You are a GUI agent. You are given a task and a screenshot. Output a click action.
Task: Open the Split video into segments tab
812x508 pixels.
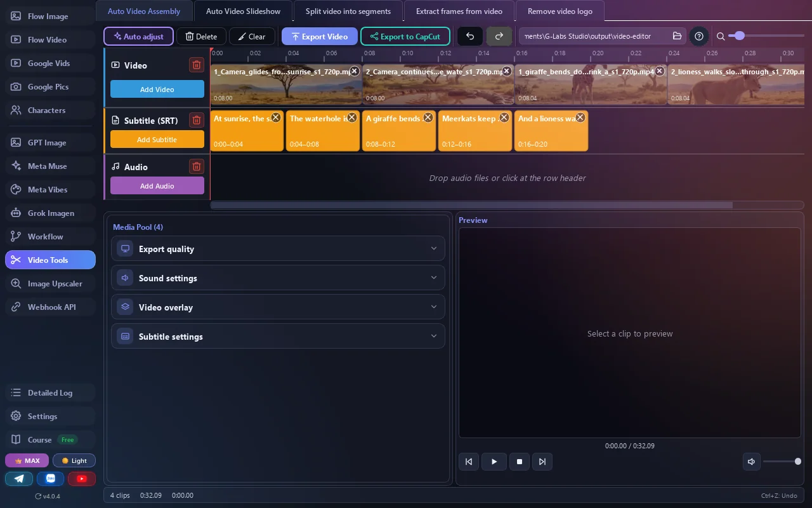[348, 11]
